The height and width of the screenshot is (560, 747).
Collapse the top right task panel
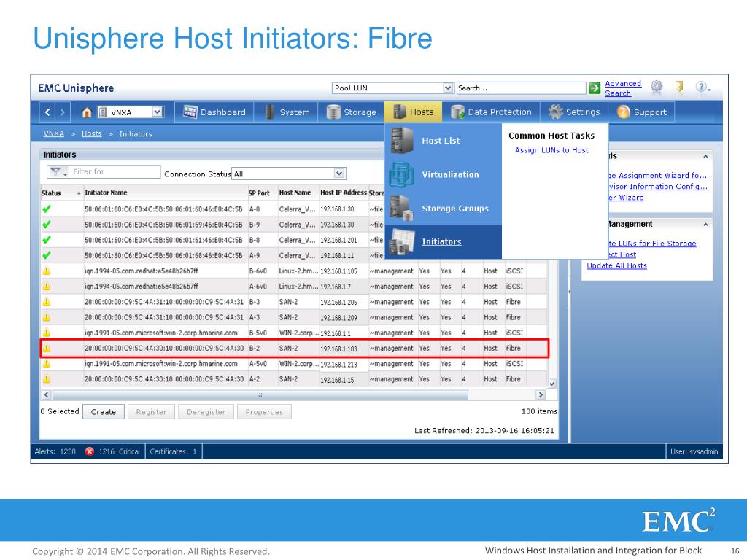(x=705, y=156)
